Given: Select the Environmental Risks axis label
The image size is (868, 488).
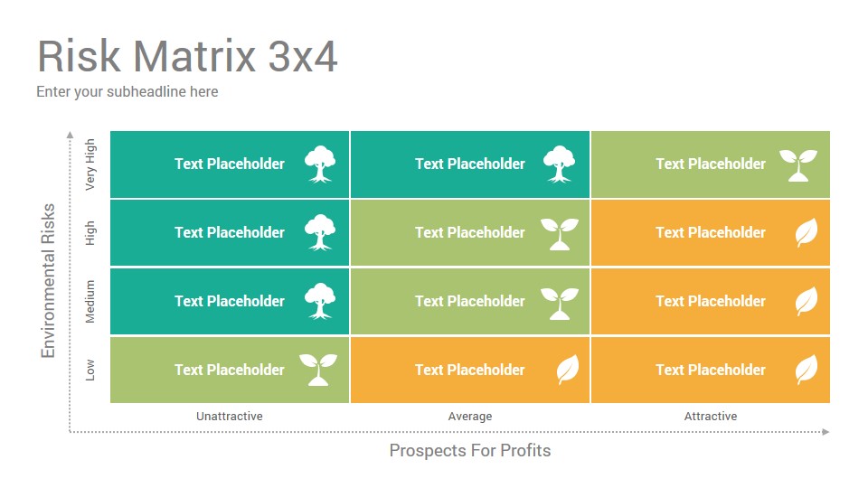Looking at the screenshot, I should 48,280.
